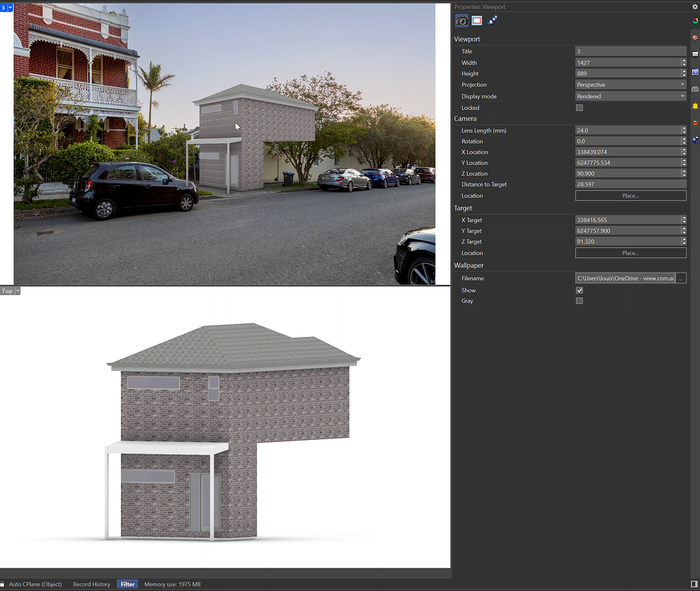This screenshot has height=591, width=700.
Task: Open the Projection dropdown showing Perspective
Action: click(629, 85)
